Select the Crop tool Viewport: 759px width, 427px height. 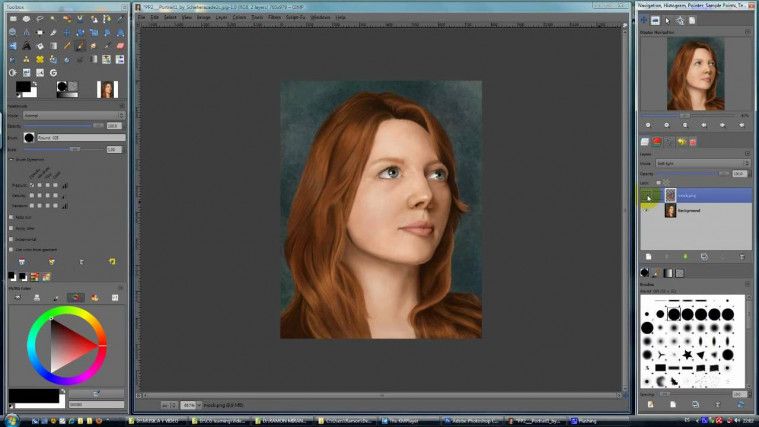point(53,32)
